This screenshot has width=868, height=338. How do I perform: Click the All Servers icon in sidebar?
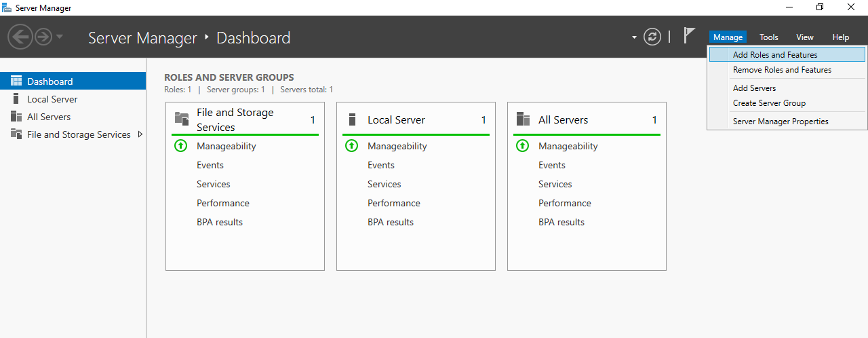[16, 117]
